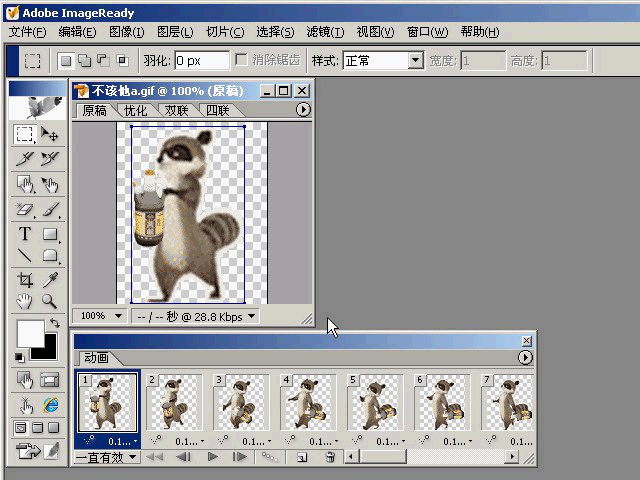Switch to the 四联 tab
Viewport: 640px width, 480px height.
point(218,110)
